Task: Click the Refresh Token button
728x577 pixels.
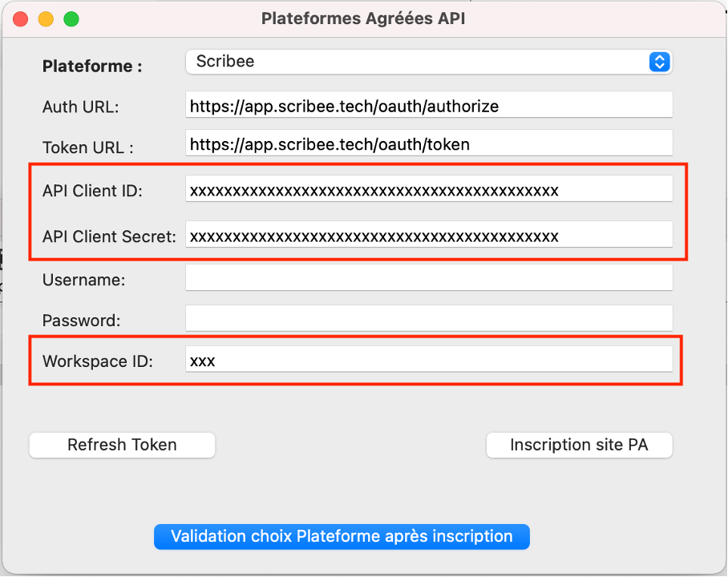Action: click(x=122, y=445)
